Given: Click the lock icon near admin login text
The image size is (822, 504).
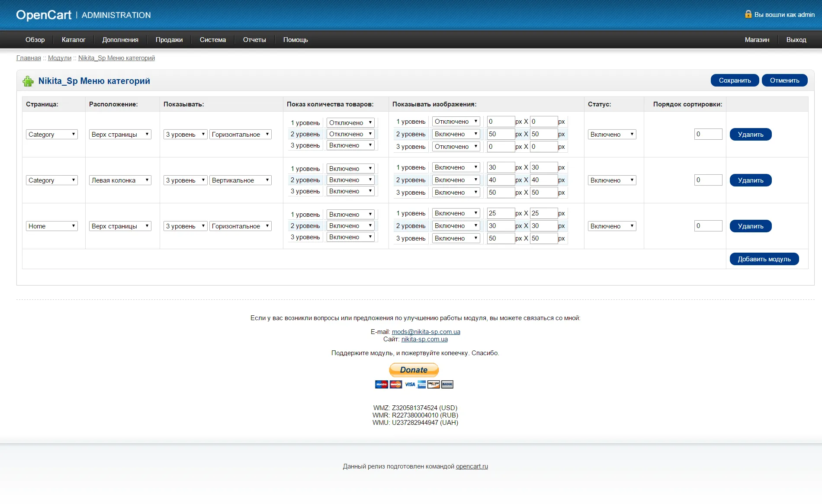Looking at the screenshot, I should pos(748,14).
